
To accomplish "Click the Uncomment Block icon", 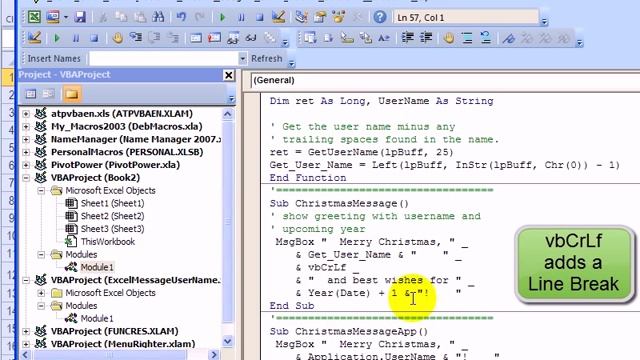I will pos(485,38).
